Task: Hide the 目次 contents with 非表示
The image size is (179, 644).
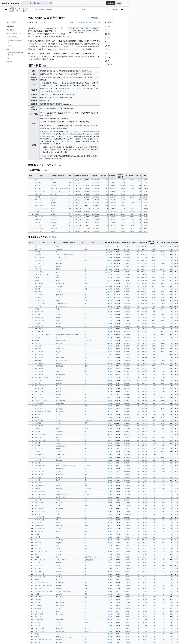Action: click(x=13, y=22)
